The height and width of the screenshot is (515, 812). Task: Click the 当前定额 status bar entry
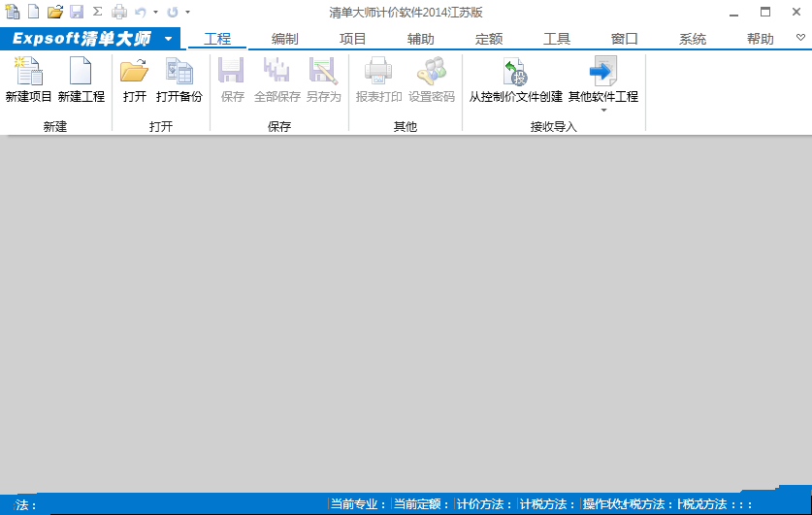pos(422,504)
